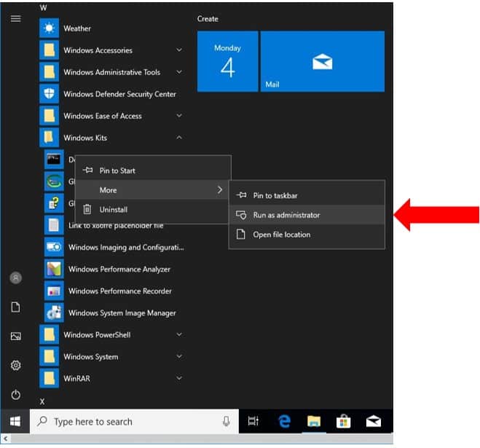Choose Run as administrator
Image resolution: width=480 pixels, height=448 pixels.
click(307, 215)
